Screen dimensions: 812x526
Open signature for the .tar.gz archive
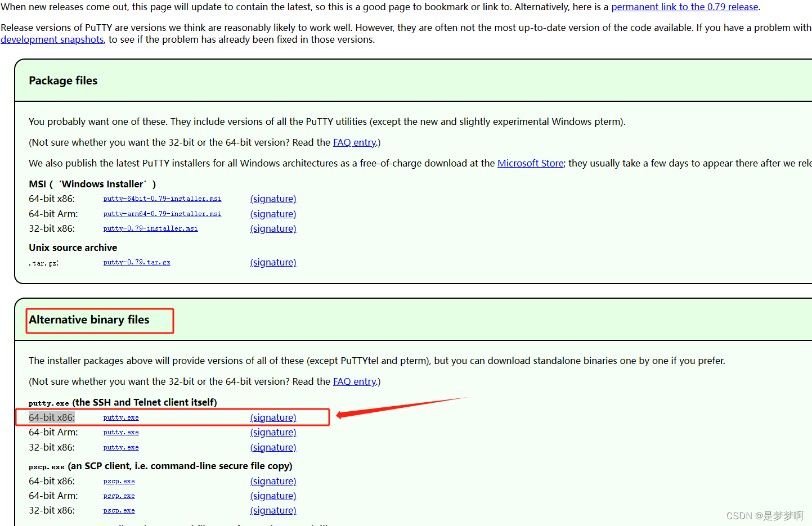[273, 262]
